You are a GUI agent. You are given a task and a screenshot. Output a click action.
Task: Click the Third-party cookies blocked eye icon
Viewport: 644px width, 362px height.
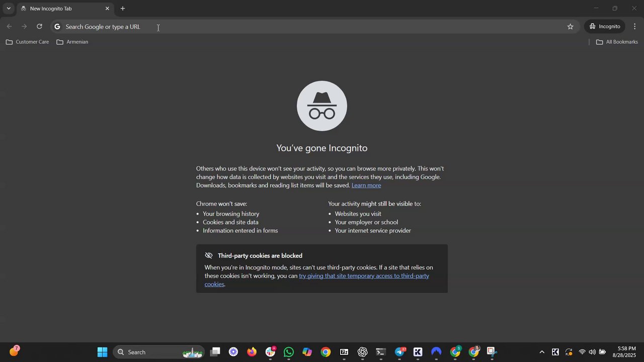[209, 255]
